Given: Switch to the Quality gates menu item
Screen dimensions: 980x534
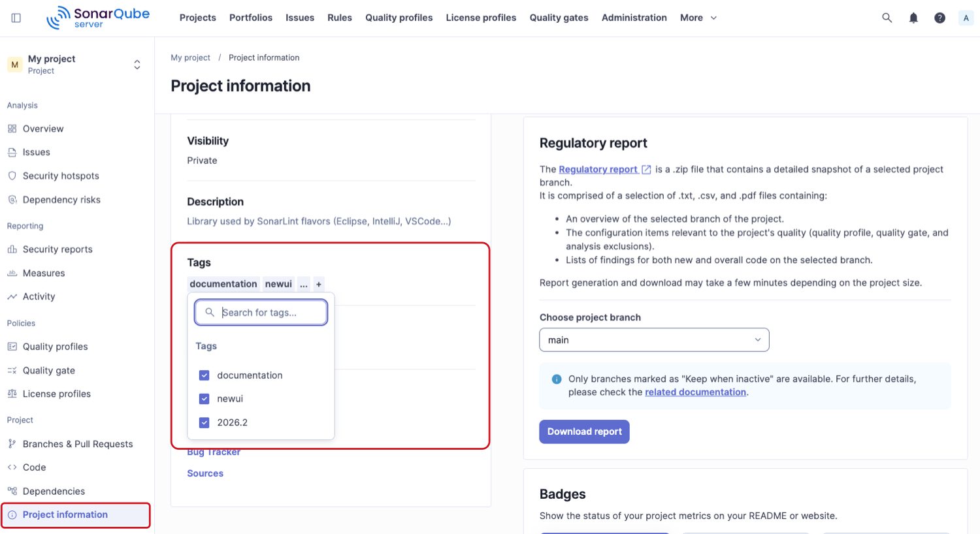Looking at the screenshot, I should pyautogui.click(x=559, y=18).
